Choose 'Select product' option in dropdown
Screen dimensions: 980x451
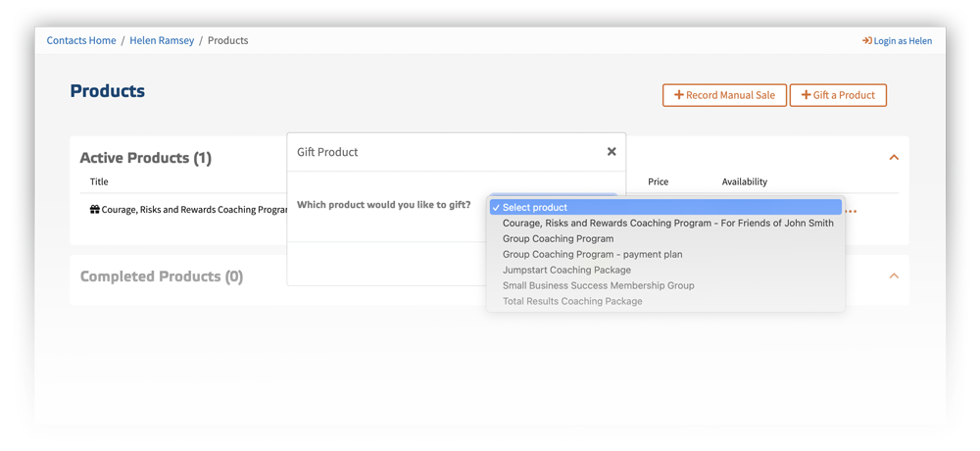click(665, 207)
